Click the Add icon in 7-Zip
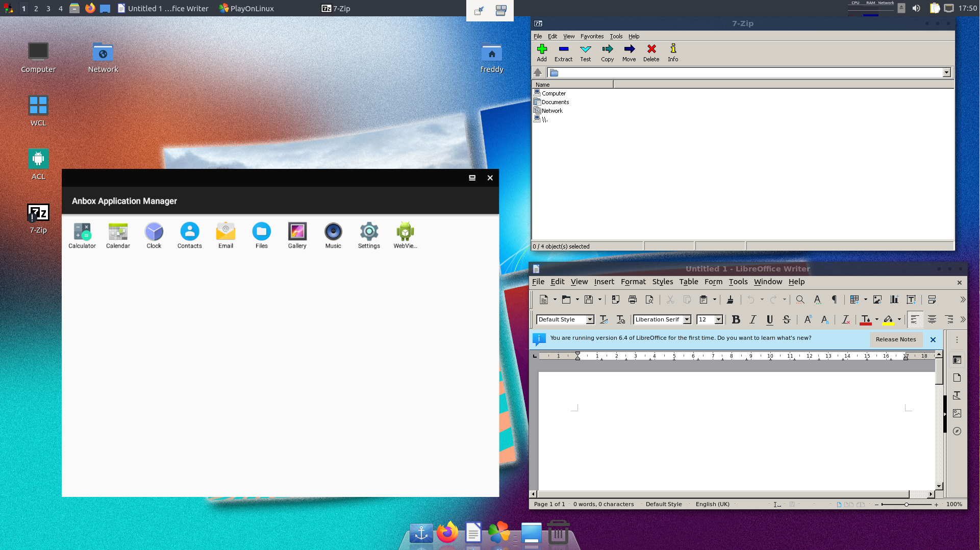This screenshot has height=550, width=980. [542, 53]
